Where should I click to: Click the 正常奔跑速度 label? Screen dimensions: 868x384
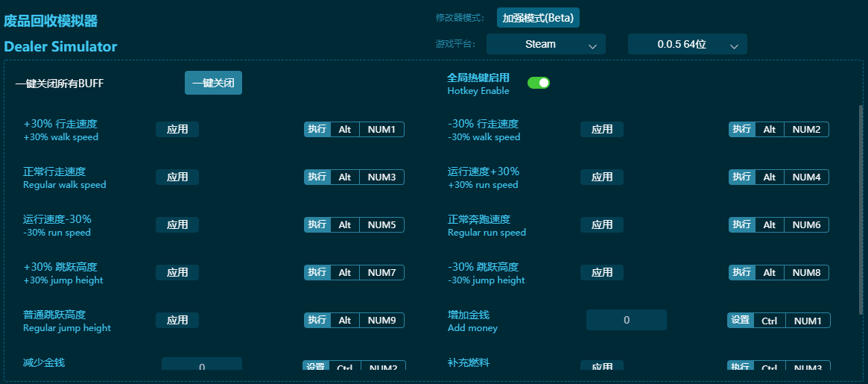coord(479,219)
